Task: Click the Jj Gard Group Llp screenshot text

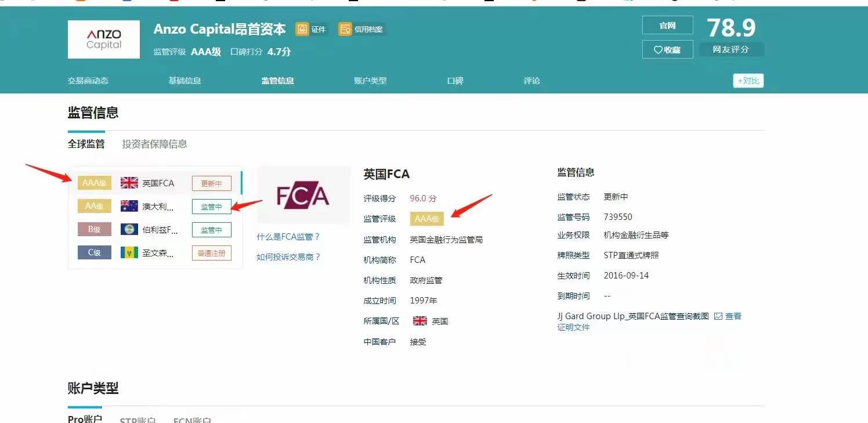Action: coord(633,316)
